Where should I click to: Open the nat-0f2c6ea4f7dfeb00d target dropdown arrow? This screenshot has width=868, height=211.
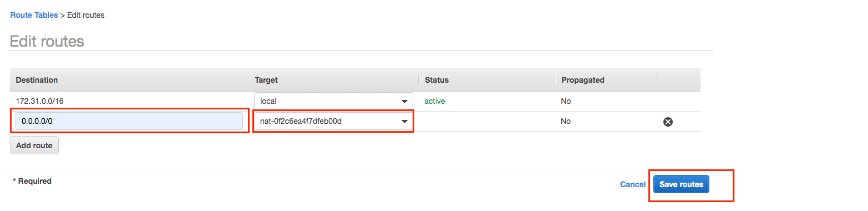[x=405, y=122]
